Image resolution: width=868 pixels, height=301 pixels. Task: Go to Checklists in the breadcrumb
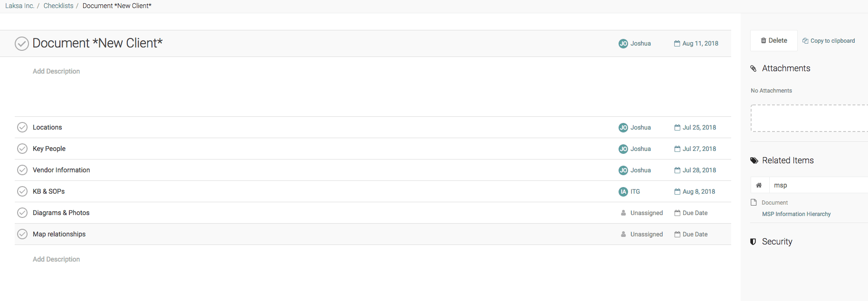pyautogui.click(x=58, y=6)
